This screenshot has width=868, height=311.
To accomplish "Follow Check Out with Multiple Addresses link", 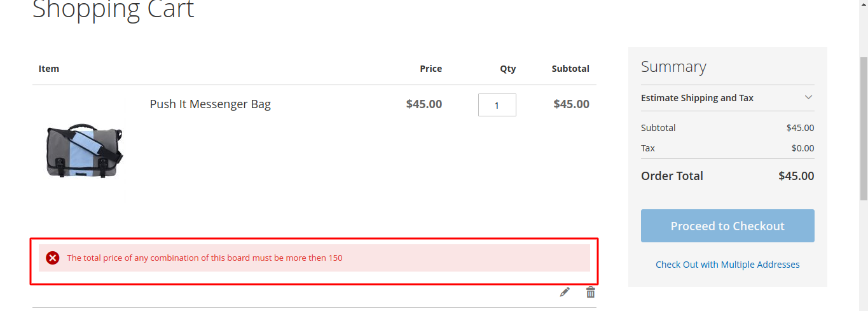I will tap(727, 265).
